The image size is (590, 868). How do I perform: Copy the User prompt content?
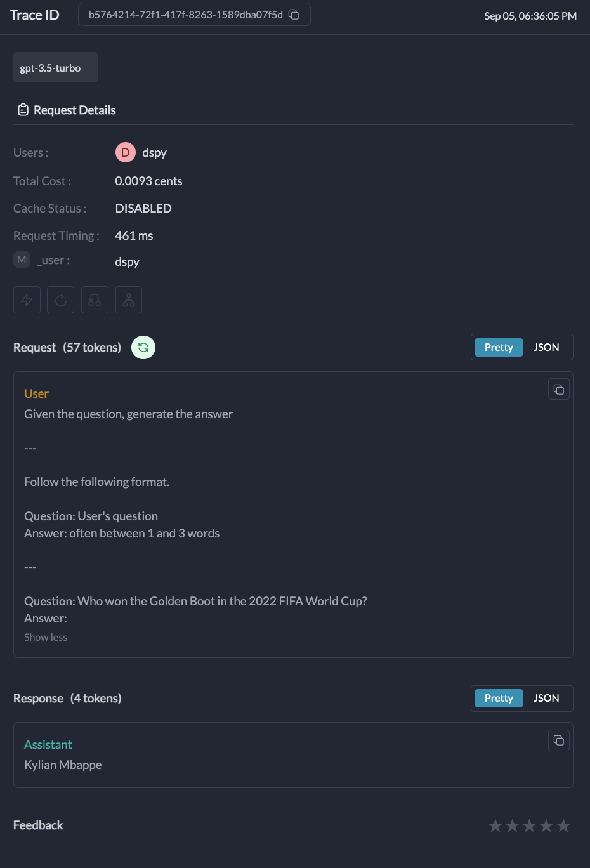(x=559, y=388)
